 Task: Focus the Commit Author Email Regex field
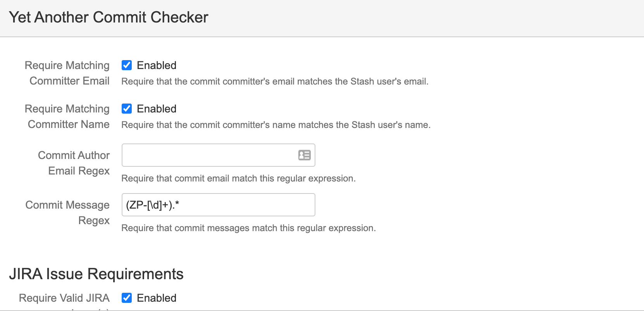[x=218, y=155]
